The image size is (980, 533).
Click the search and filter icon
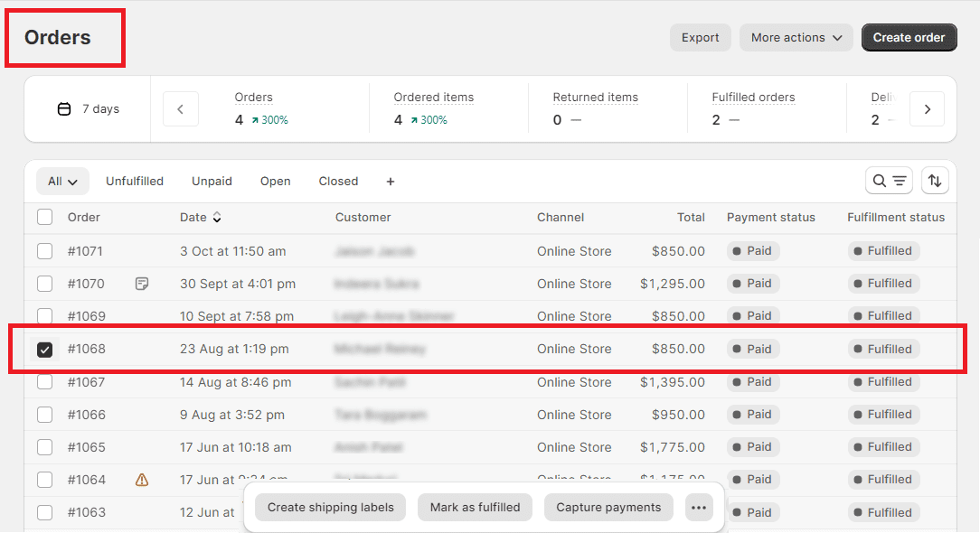(888, 181)
